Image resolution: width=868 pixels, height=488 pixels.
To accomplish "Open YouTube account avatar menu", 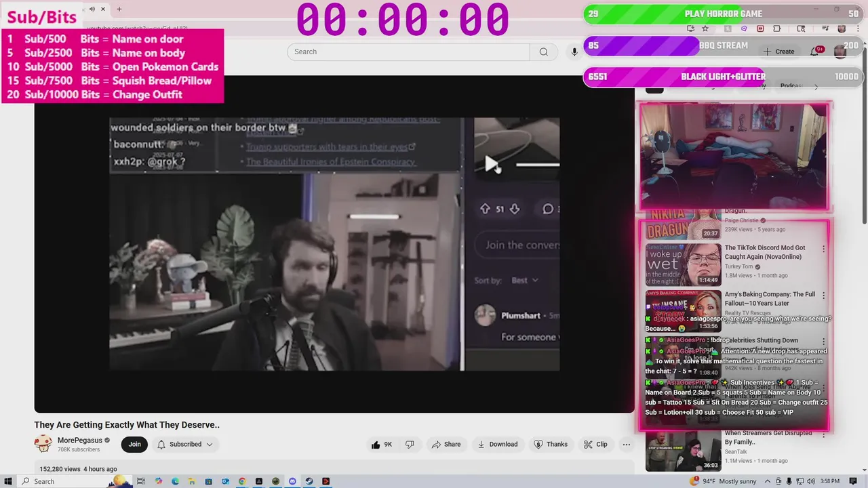I will (841, 52).
